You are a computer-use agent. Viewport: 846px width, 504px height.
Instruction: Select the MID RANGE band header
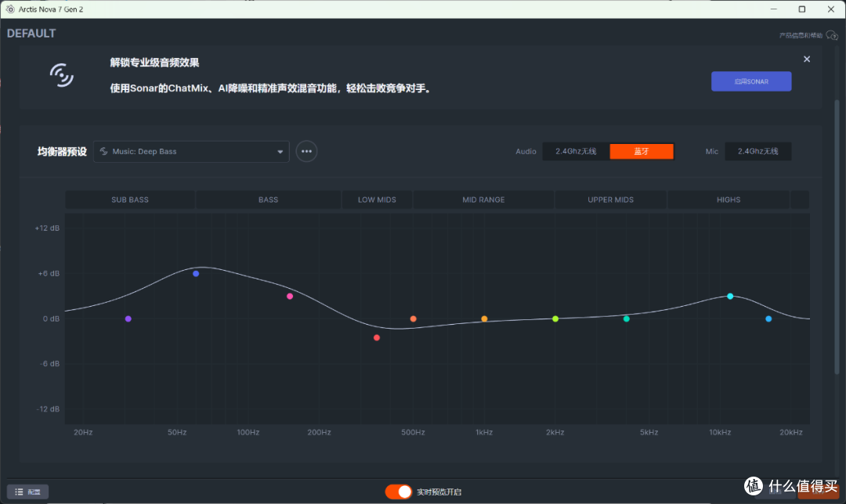(483, 200)
